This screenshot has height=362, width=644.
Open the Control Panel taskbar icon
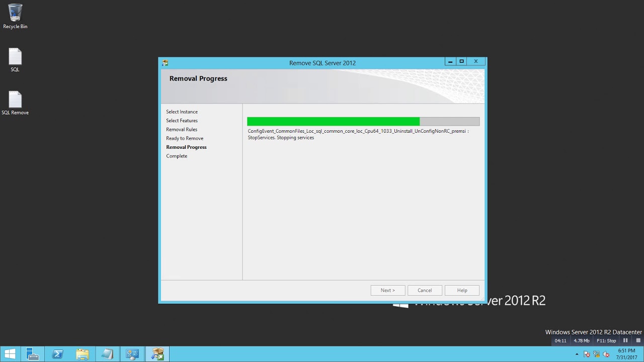point(132,354)
